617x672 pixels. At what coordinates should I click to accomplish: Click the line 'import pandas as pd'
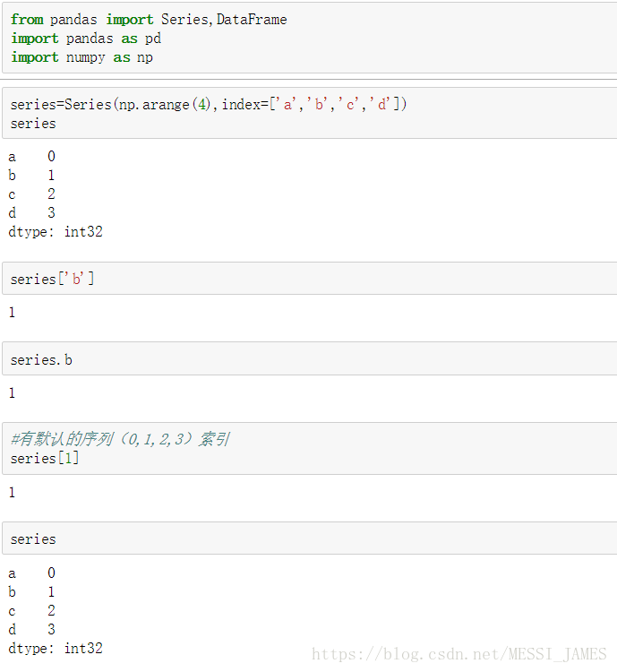pyautogui.click(x=86, y=39)
